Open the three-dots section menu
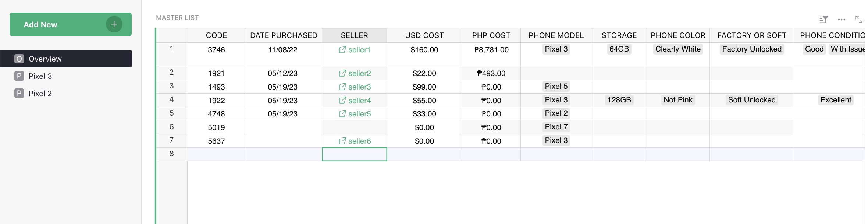Image resolution: width=868 pixels, height=224 pixels. [x=842, y=20]
